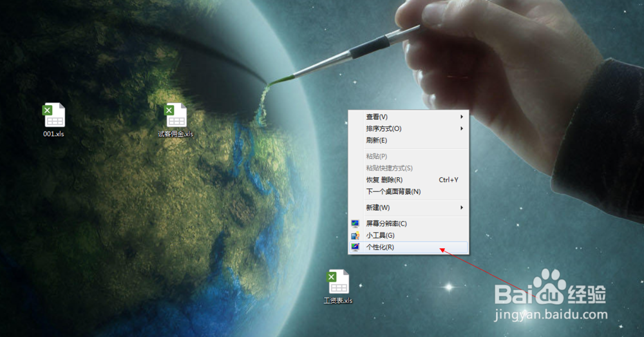The image size is (644, 337).
Task: Expand the arrow beside 查看(V)
Action: click(462, 117)
